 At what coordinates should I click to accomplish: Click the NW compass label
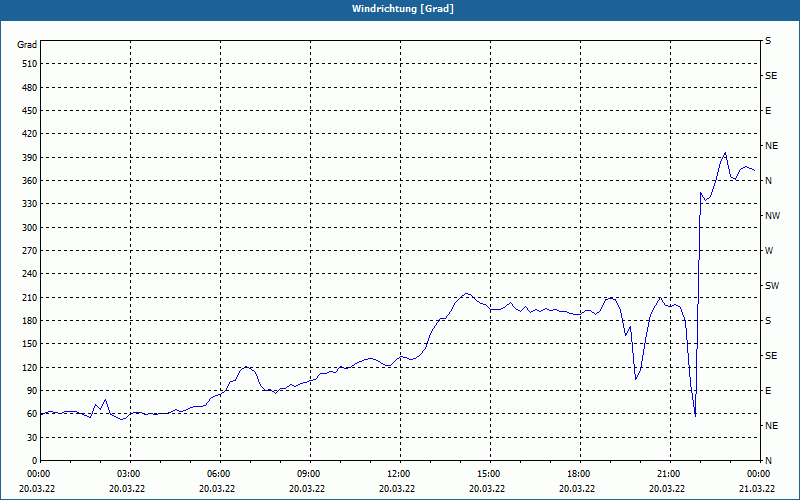coord(772,216)
